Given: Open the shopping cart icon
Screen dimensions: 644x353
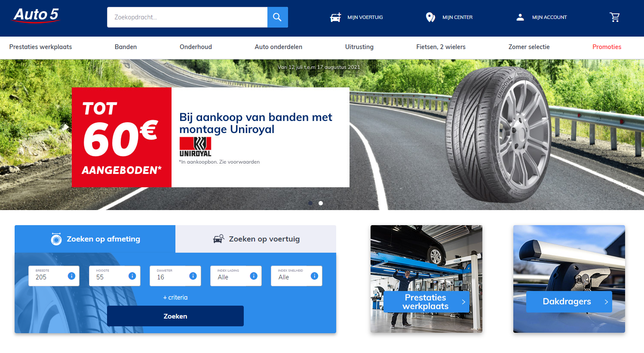Looking at the screenshot, I should tap(615, 17).
